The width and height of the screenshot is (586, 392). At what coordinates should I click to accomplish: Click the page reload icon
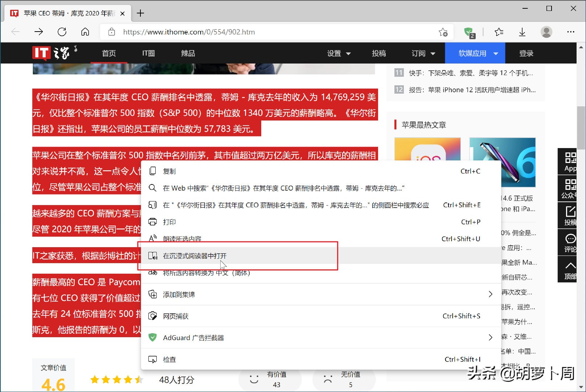pos(62,32)
